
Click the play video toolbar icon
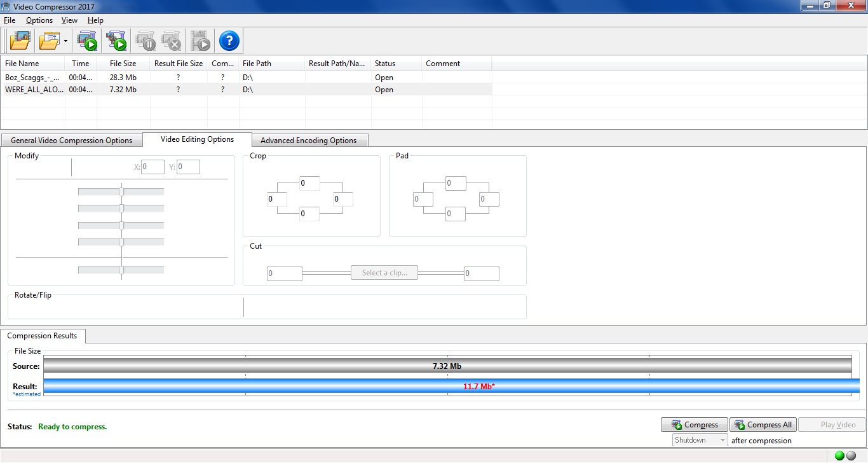pos(200,40)
